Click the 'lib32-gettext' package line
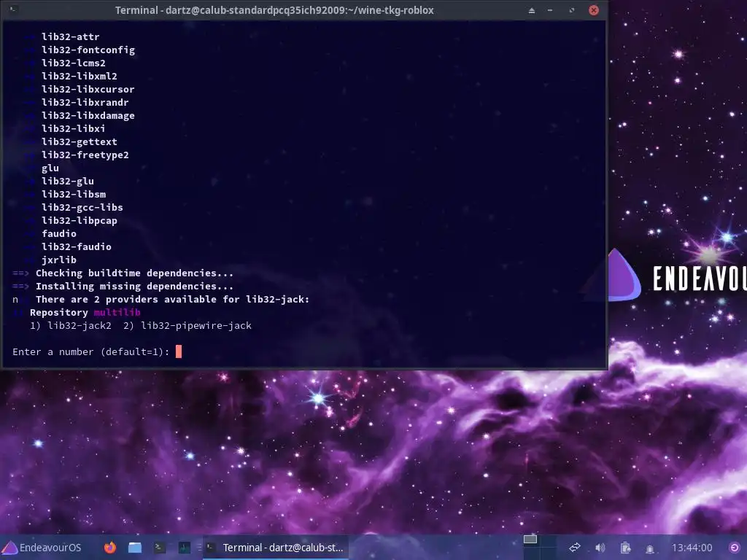 pos(79,141)
